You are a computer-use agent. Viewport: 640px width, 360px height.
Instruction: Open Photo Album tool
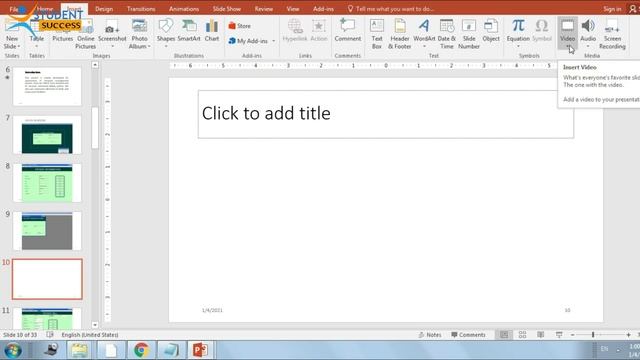[x=139, y=34]
